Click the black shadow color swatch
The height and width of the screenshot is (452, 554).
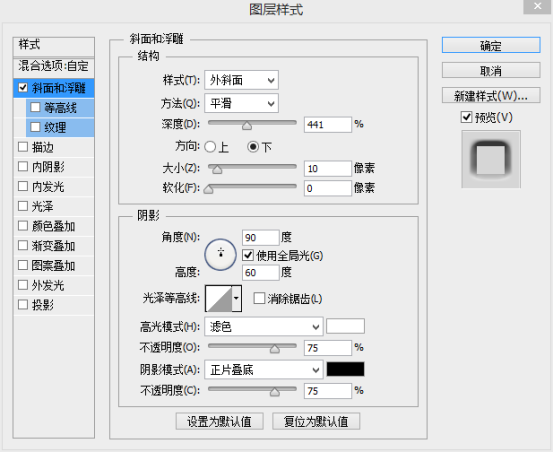(x=345, y=369)
